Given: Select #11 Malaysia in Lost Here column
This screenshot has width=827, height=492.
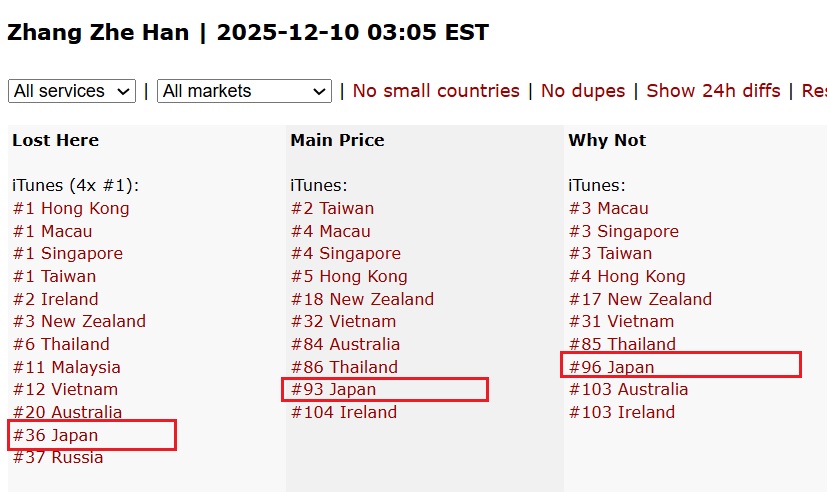Looking at the screenshot, I should click(x=67, y=367).
